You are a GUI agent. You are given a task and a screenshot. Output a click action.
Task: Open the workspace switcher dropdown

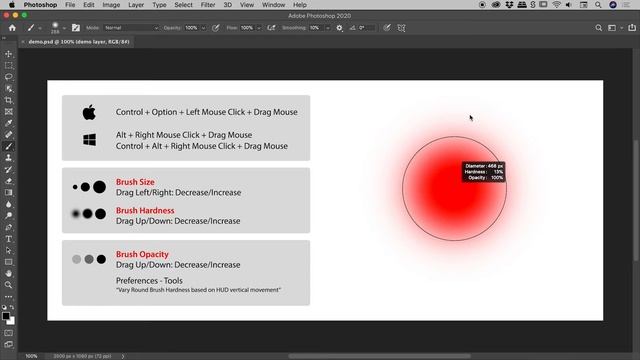(614, 28)
